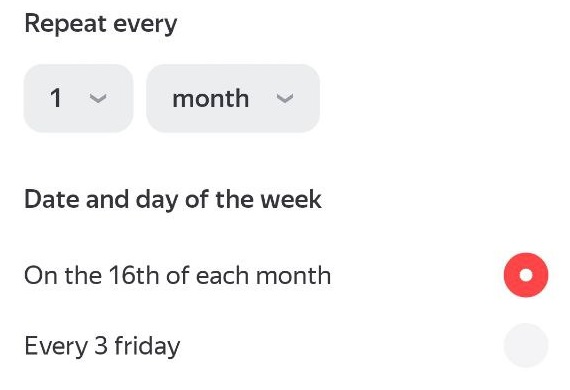
Task: Select the red 16th of each month radio
Action: (526, 275)
